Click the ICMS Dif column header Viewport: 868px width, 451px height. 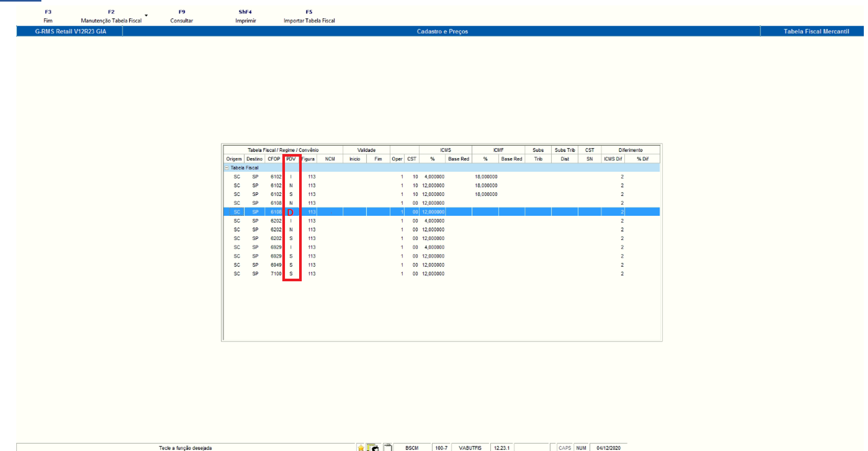point(613,159)
